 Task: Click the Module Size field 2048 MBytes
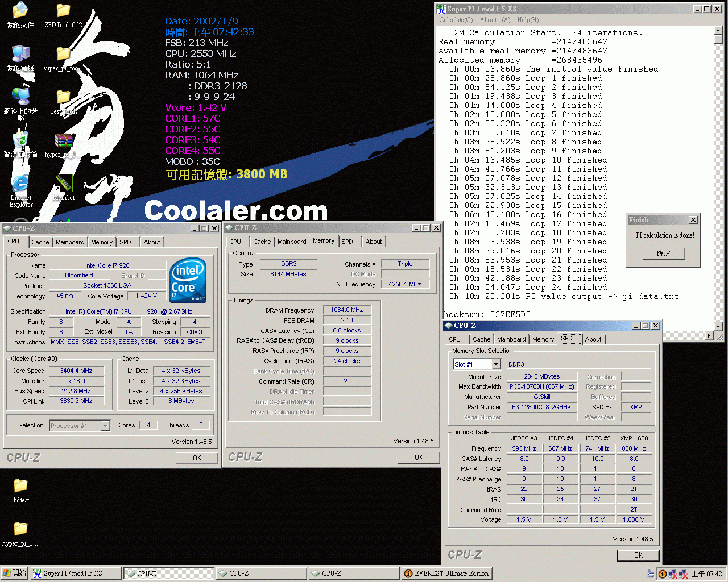(542, 376)
